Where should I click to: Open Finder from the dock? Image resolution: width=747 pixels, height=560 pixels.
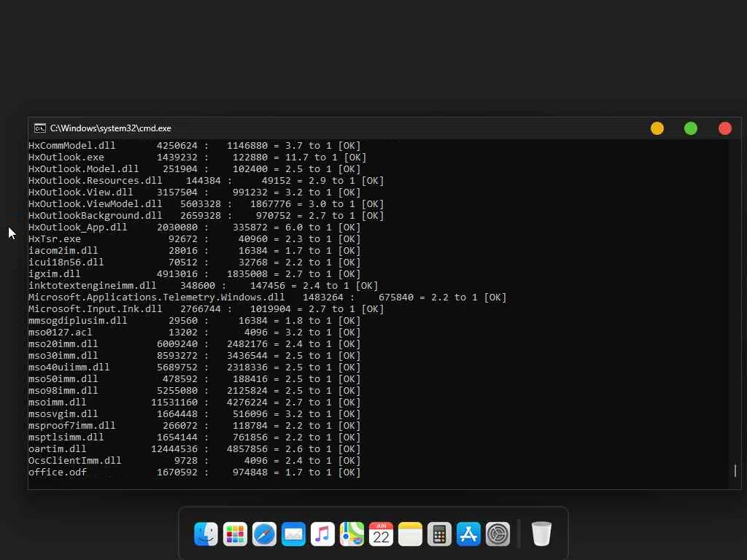(206, 534)
